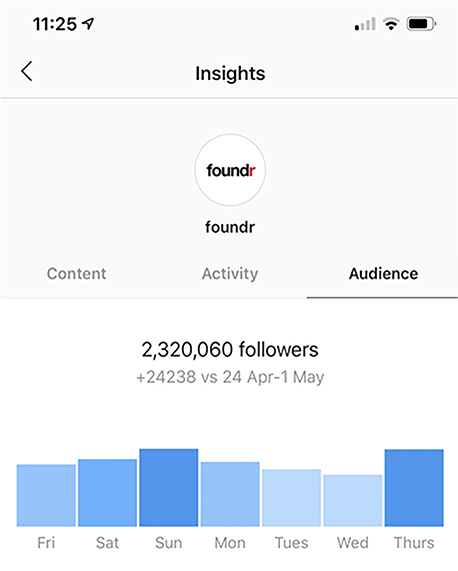
Task: Switch to the Content tab
Action: [76, 274]
